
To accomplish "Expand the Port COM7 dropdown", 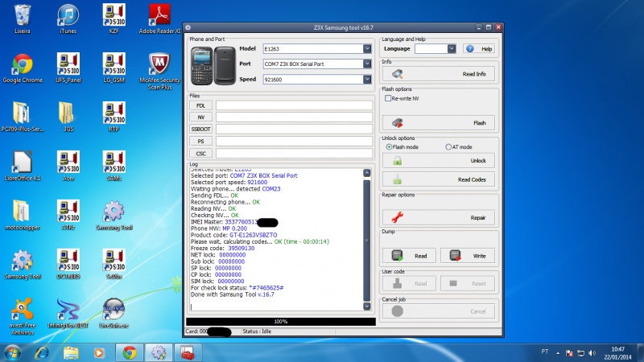I will tap(367, 64).
